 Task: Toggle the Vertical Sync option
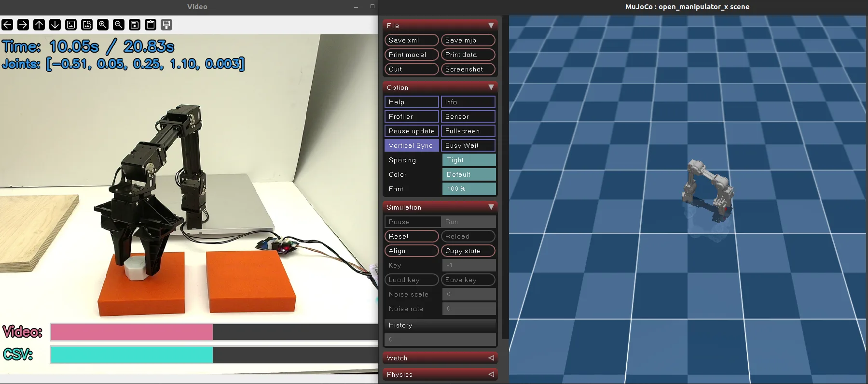412,145
